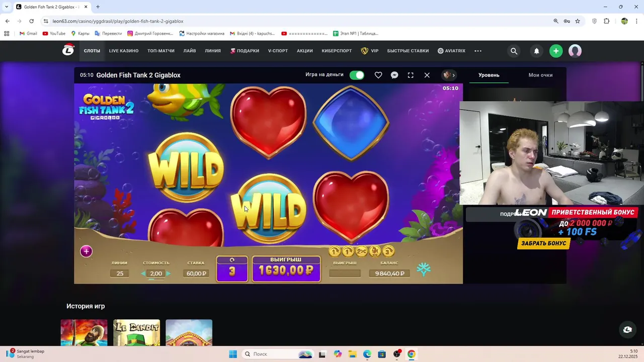Click the 1630,00 ₽ winnings display
This screenshot has width=644, height=362.
pyautogui.click(x=286, y=270)
